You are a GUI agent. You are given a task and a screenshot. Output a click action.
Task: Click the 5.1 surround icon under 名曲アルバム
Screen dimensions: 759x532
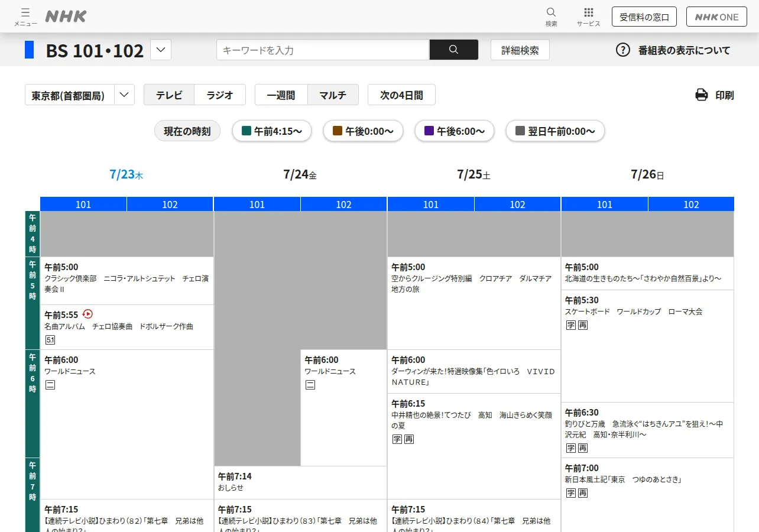[50, 340]
